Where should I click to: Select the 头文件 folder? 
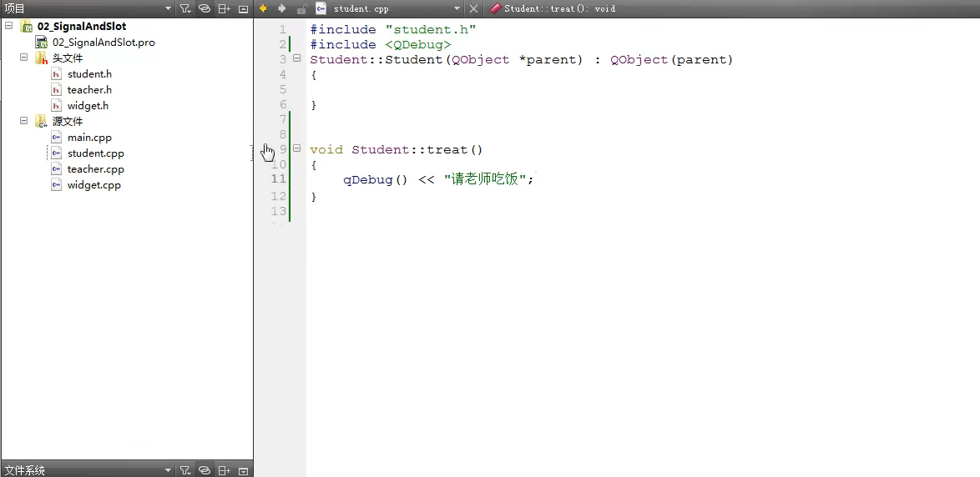click(68, 58)
